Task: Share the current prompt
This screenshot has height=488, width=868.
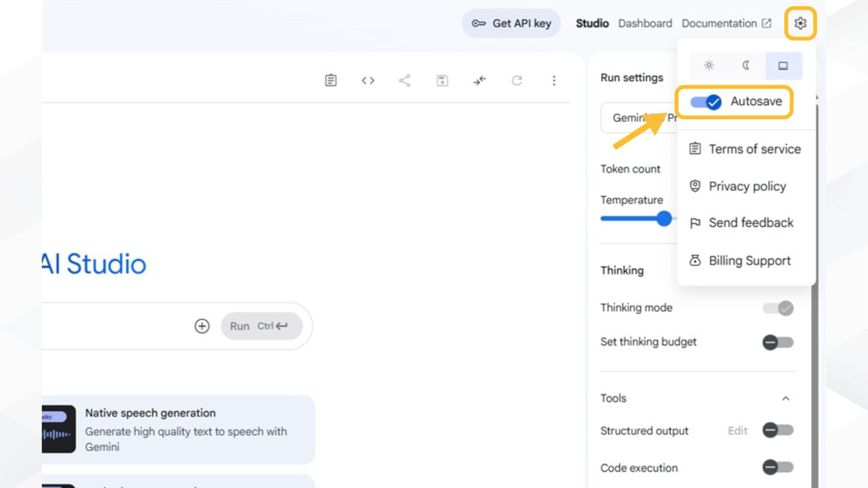Action: (405, 80)
